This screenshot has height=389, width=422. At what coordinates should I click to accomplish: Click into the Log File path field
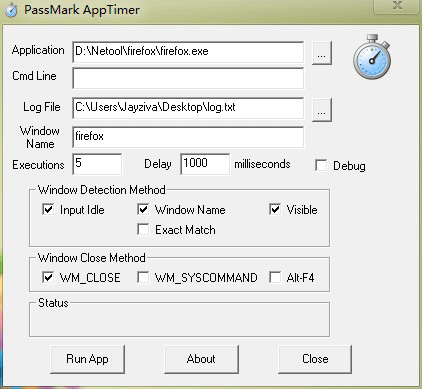[x=188, y=108]
